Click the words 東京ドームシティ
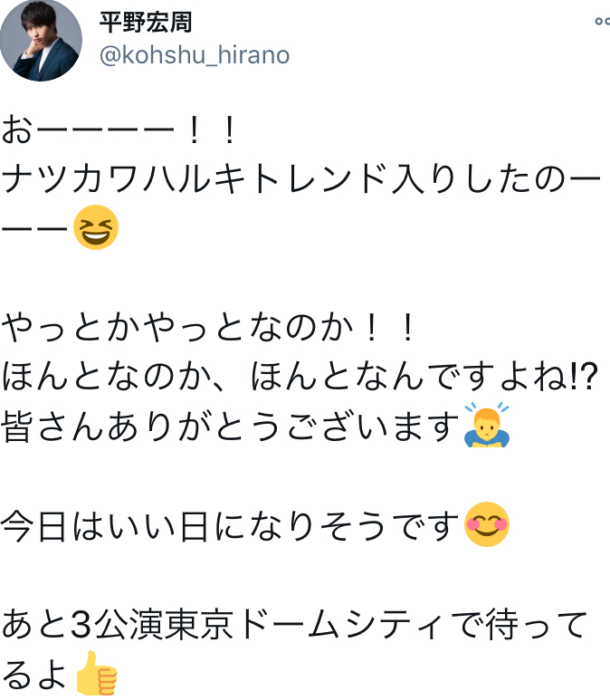Image resolution: width=610 pixels, height=700 pixels. pos(306,625)
